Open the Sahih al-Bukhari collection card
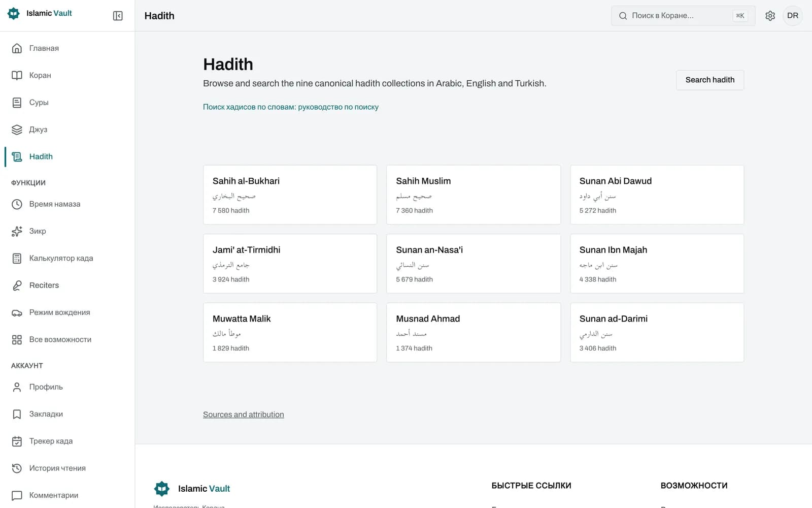Image resolution: width=812 pixels, height=508 pixels. click(290, 195)
